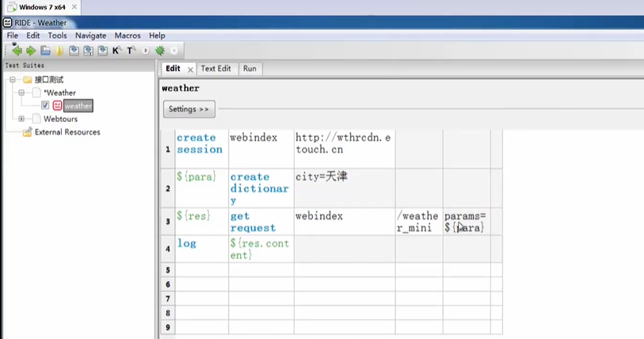Switch to the Run tab
Viewport: 644px width, 339px height.
[250, 69]
